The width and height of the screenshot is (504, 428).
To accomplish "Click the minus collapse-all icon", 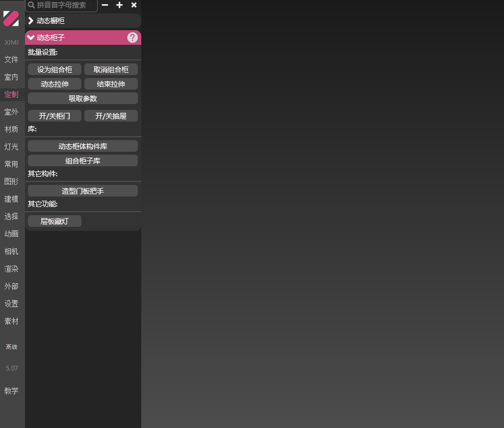I will tap(105, 5).
